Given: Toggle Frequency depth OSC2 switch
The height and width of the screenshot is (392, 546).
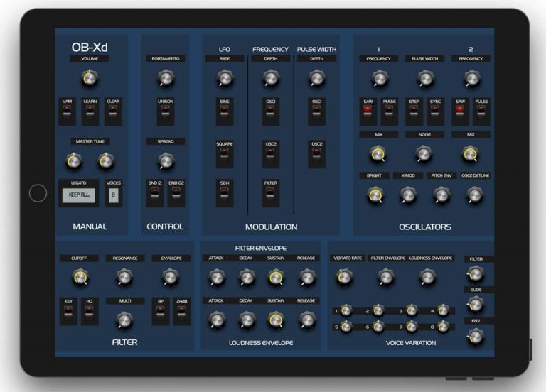Looking at the screenshot, I should pos(271,154).
